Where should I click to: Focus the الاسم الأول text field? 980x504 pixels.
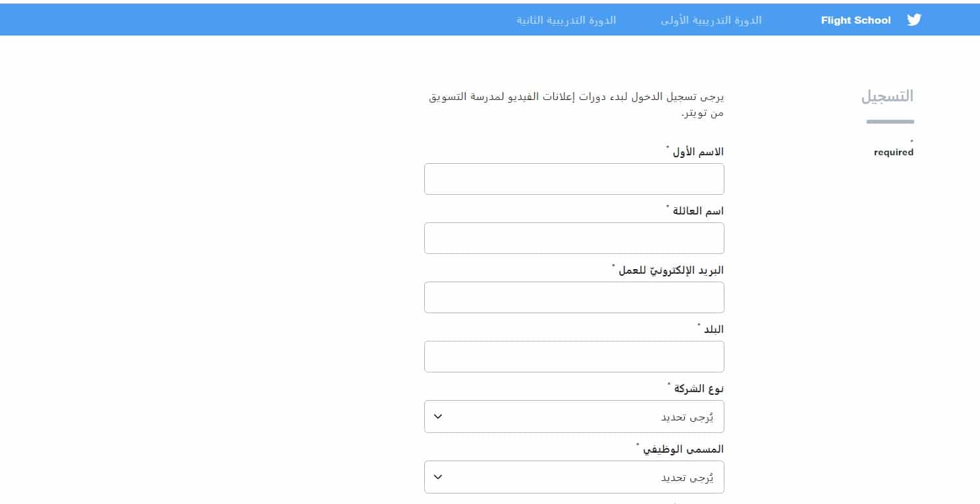(x=574, y=179)
